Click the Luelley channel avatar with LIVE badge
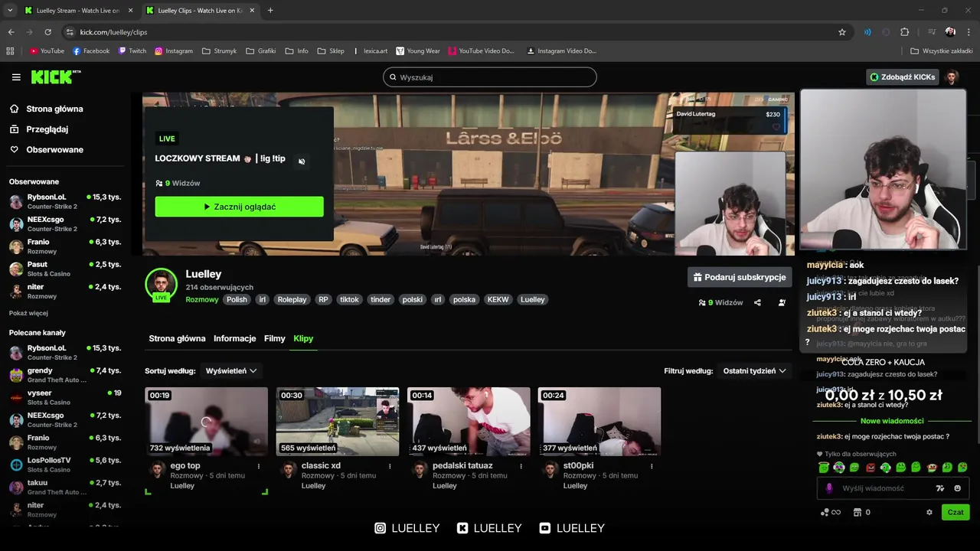 click(161, 285)
